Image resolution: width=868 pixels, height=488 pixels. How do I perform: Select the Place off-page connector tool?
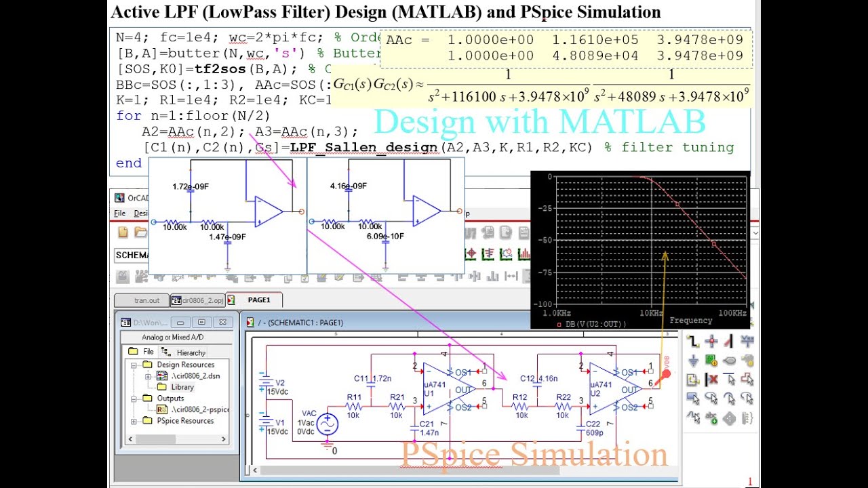[693, 380]
